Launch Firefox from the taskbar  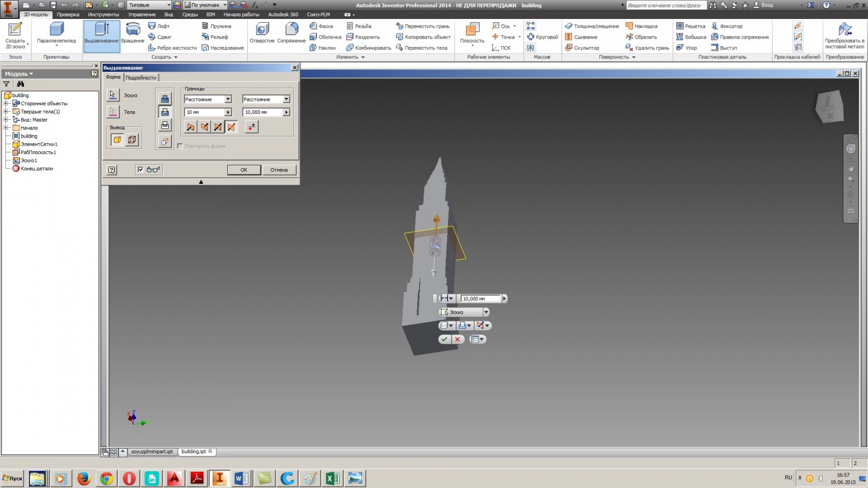coord(84,478)
